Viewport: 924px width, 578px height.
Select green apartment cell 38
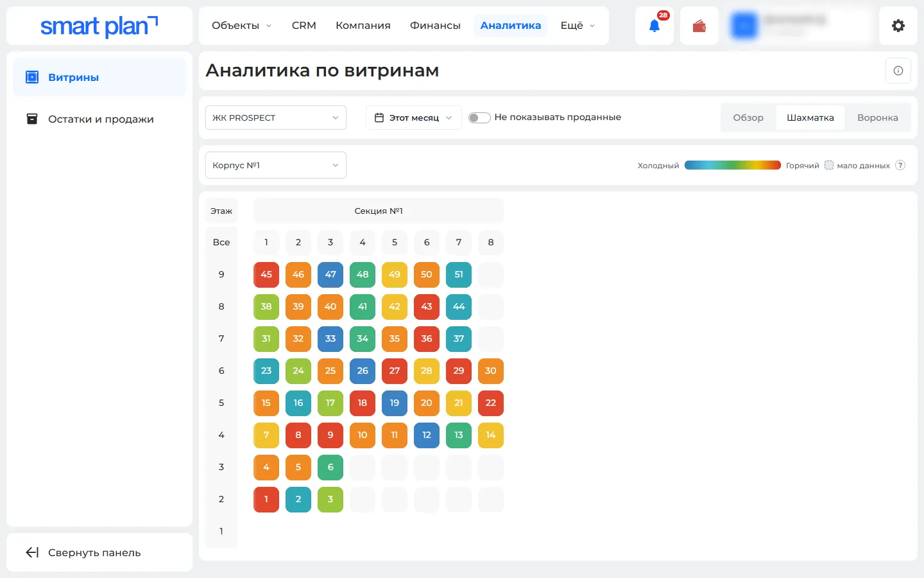tap(266, 306)
